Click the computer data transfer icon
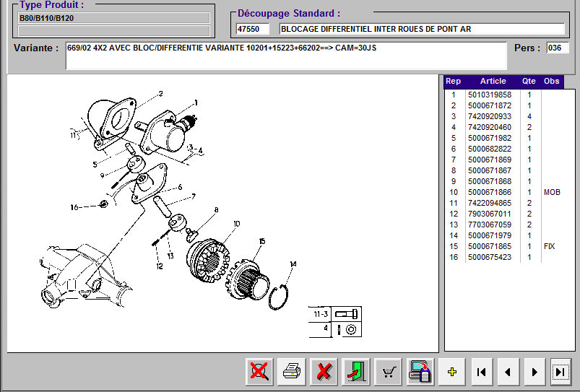 420,372
